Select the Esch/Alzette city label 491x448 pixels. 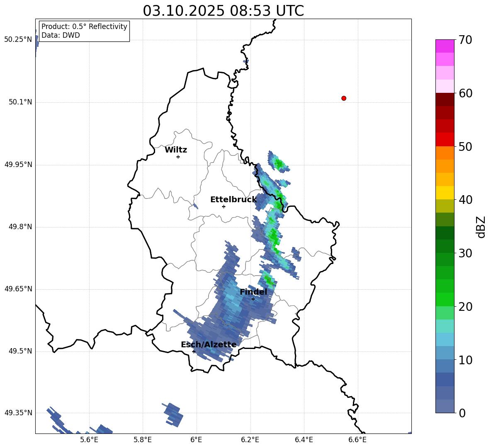pyautogui.click(x=209, y=345)
